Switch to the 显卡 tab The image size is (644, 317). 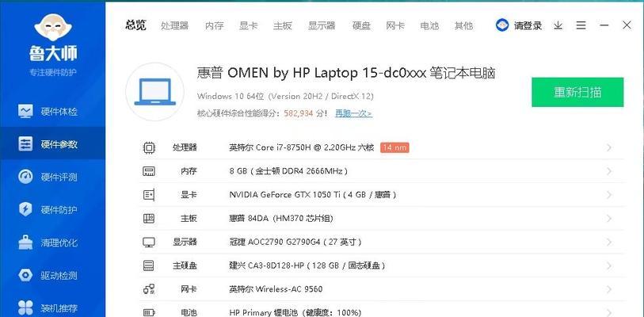tap(249, 25)
